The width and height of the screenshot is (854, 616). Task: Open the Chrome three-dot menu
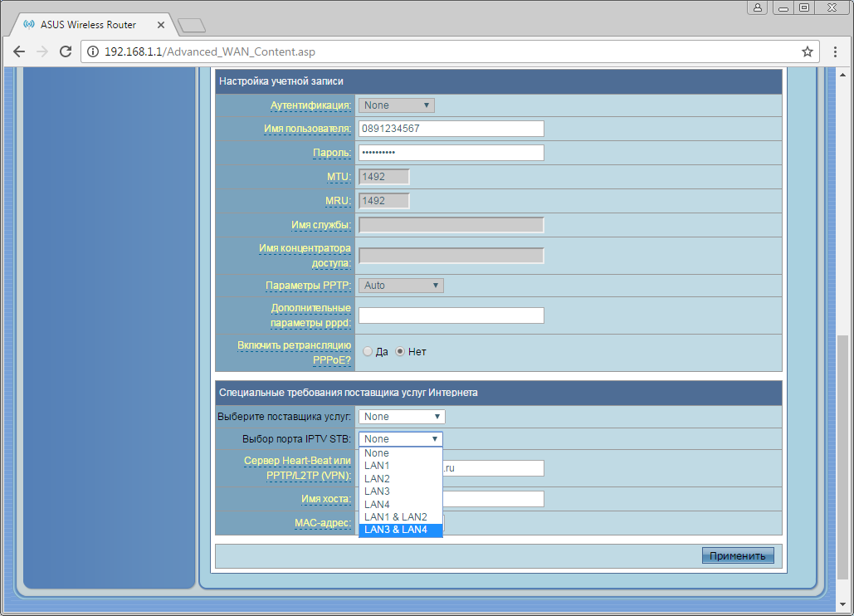coord(835,51)
